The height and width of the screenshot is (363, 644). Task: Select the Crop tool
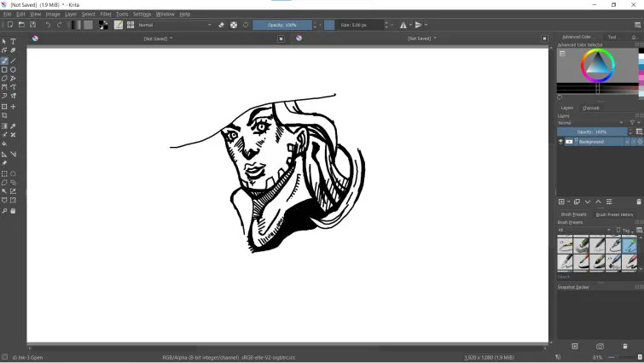(x=4, y=115)
